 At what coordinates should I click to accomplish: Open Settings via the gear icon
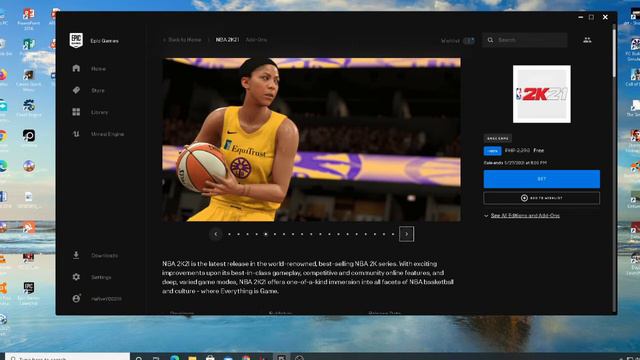pyautogui.click(x=76, y=277)
